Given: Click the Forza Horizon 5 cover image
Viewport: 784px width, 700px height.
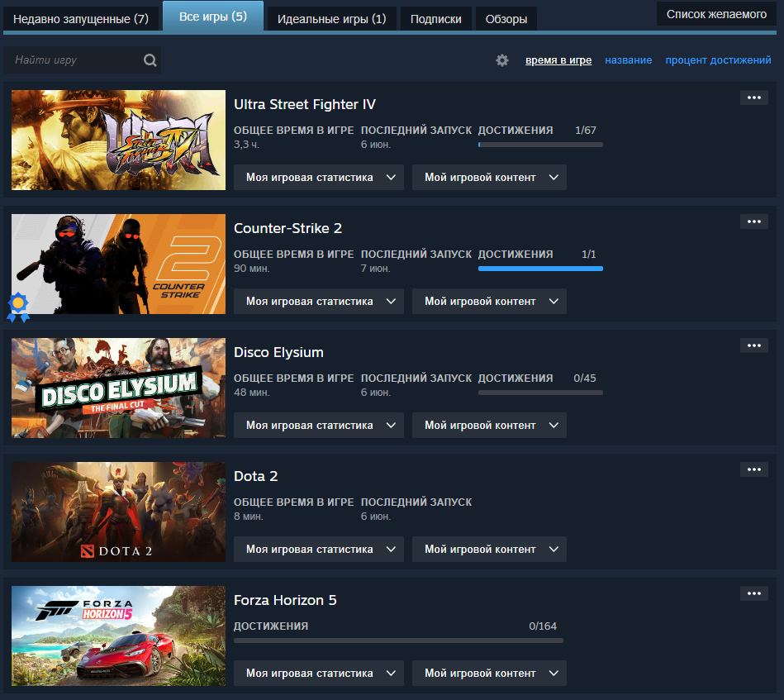Looking at the screenshot, I should pos(118,636).
